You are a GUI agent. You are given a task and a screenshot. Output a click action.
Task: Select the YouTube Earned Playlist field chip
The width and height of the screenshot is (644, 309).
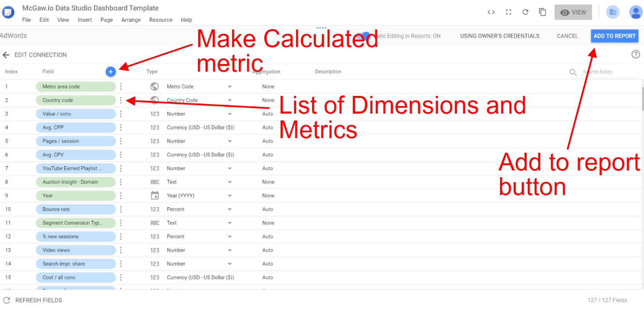pyautogui.click(x=76, y=168)
